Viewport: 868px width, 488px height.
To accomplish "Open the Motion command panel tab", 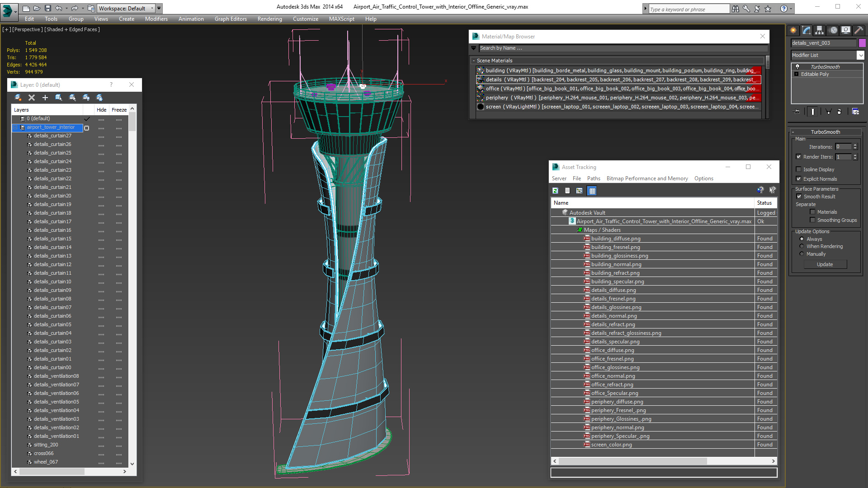I will point(833,30).
